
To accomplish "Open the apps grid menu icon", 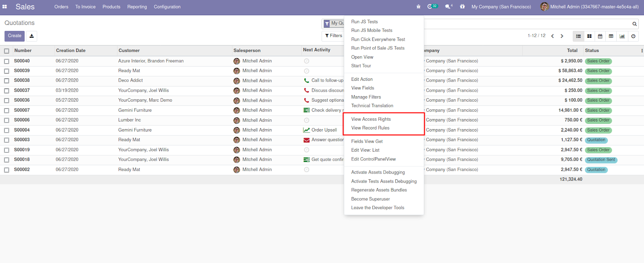I will click(5, 7).
